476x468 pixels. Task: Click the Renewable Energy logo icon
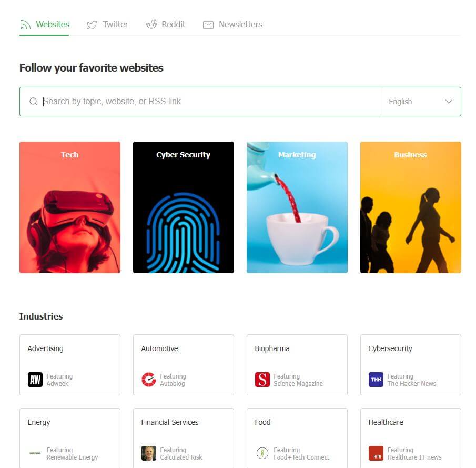coord(35,453)
